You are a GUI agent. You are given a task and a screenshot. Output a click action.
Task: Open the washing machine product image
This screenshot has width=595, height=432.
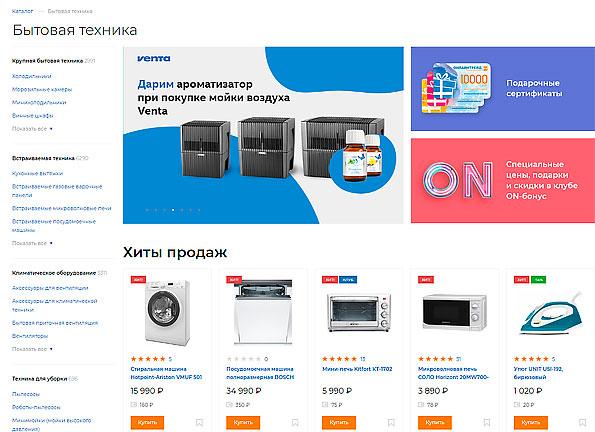click(167, 312)
